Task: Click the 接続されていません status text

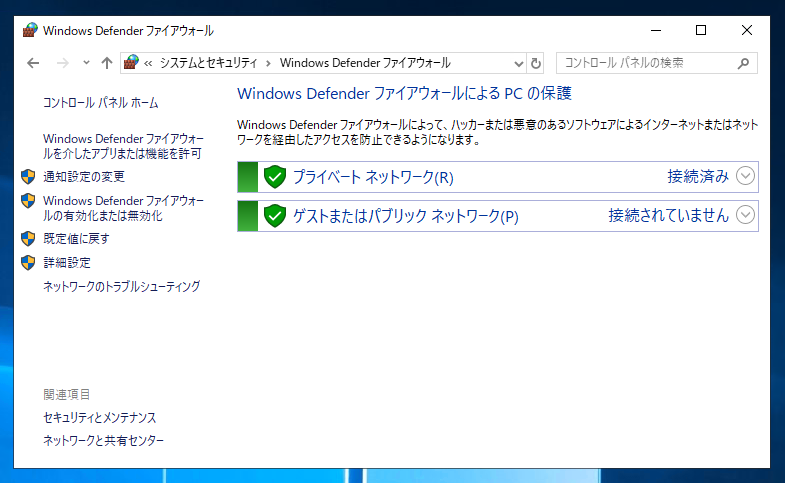Action: (668, 215)
